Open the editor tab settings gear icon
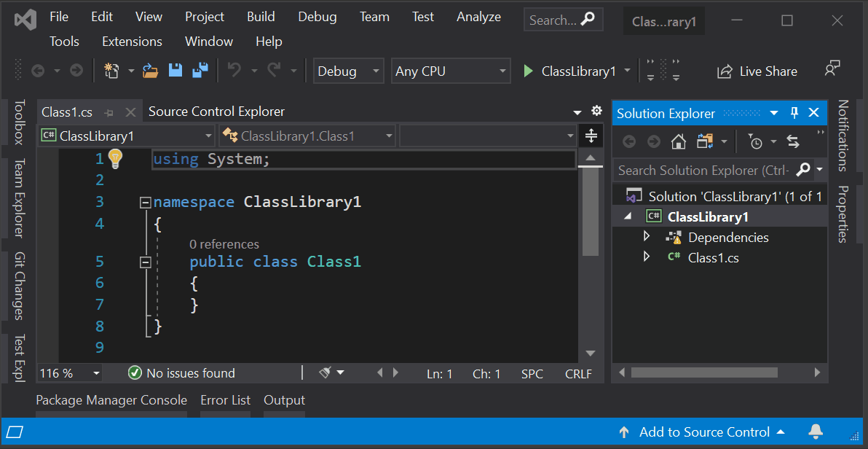868x449 pixels. (x=596, y=110)
